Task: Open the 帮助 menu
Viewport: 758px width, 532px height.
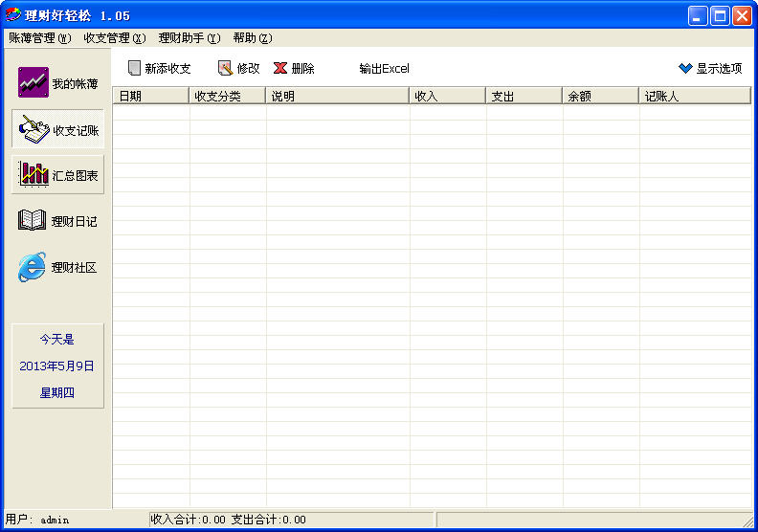Action: point(253,38)
